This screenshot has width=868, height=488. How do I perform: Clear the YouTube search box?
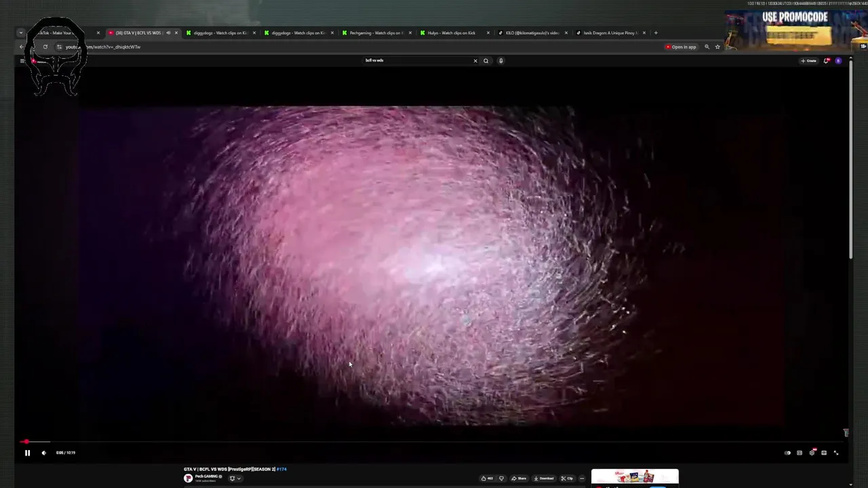pyautogui.click(x=475, y=60)
